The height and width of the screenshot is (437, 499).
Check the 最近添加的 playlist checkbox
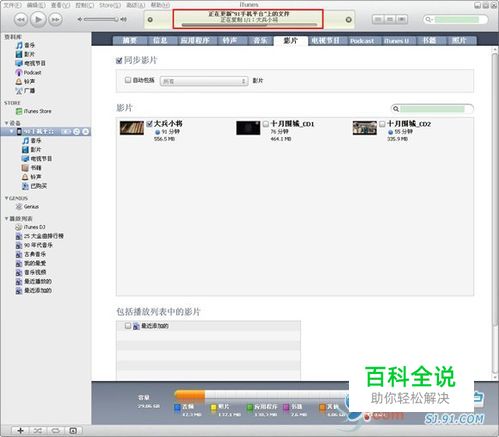pyautogui.click(x=128, y=326)
